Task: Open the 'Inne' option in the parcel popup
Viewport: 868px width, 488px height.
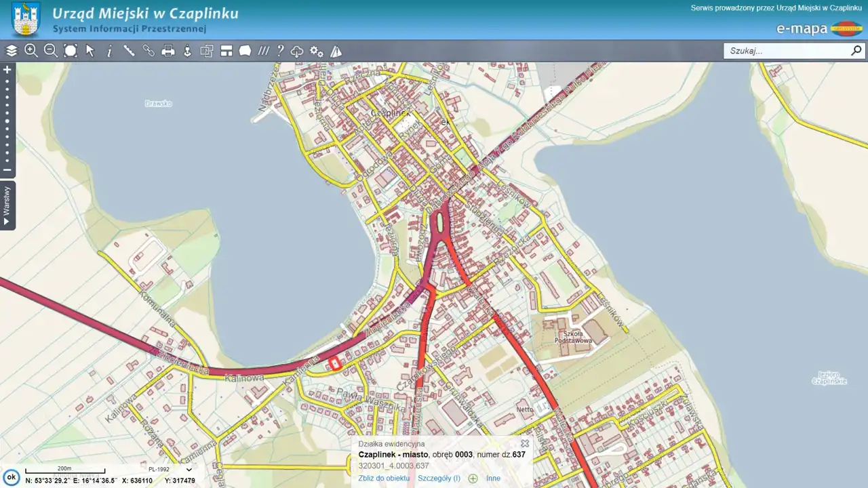Action: [493, 479]
